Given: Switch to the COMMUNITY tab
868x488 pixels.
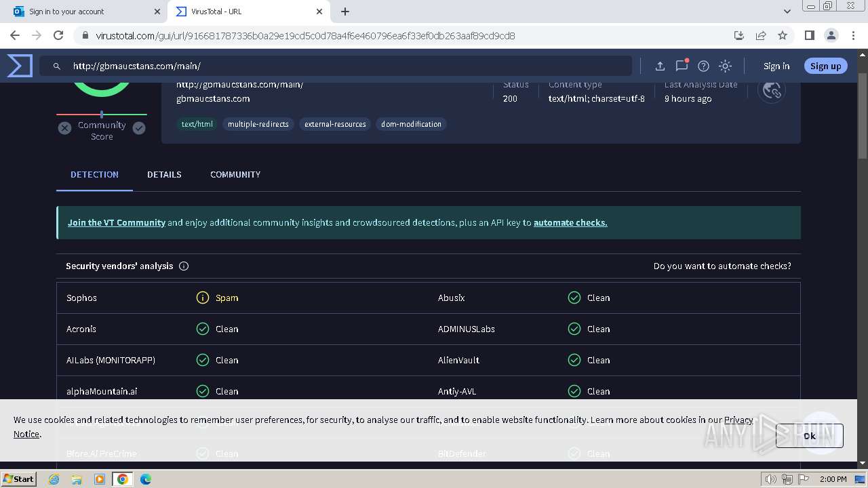Looking at the screenshot, I should pyautogui.click(x=235, y=174).
